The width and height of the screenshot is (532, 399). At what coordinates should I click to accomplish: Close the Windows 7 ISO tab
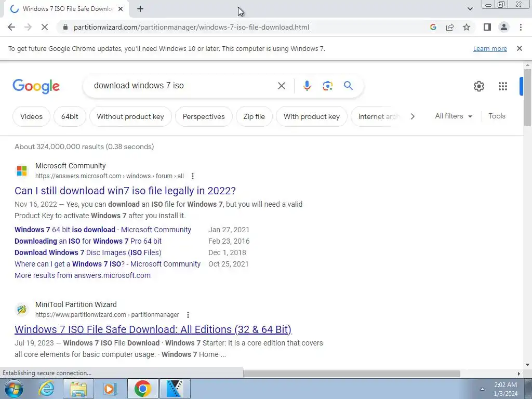point(121,9)
